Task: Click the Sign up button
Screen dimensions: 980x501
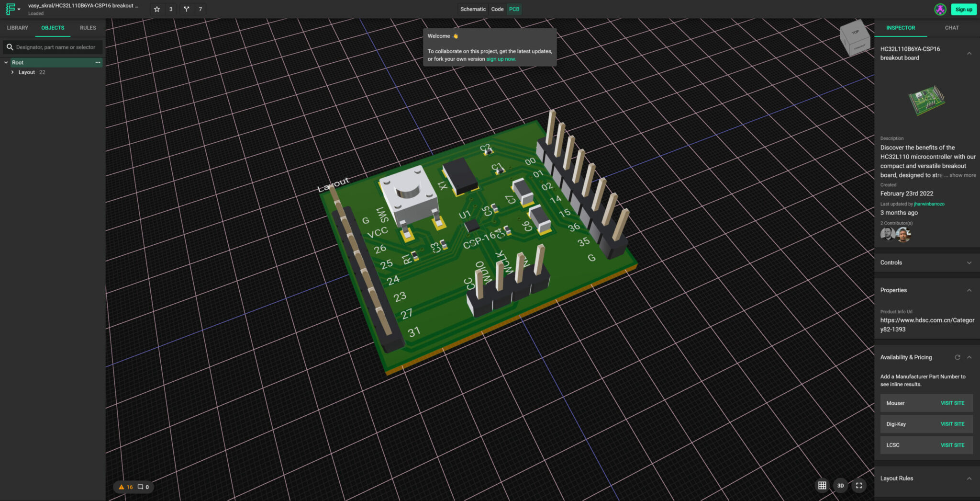Action: (x=963, y=9)
